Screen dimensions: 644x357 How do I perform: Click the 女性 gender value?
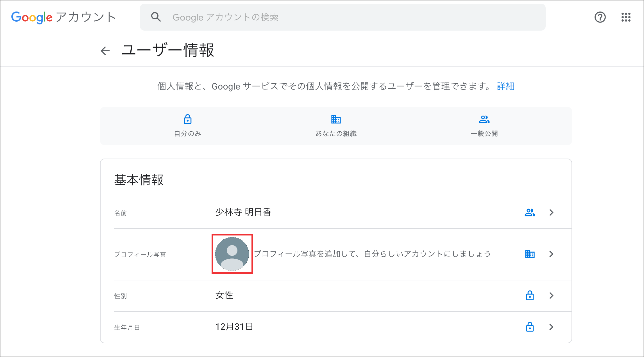(224, 295)
